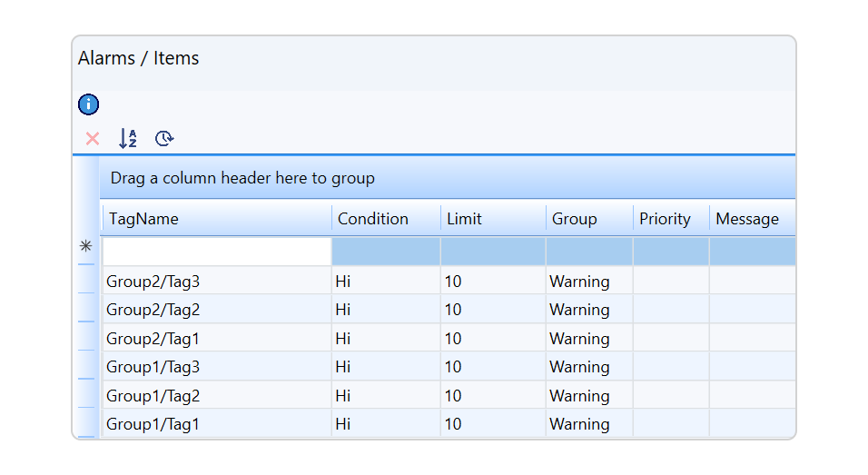Screen dimensions: 868x475
Task: Sort items with the A-Z icon
Action: (x=128, y=139)
